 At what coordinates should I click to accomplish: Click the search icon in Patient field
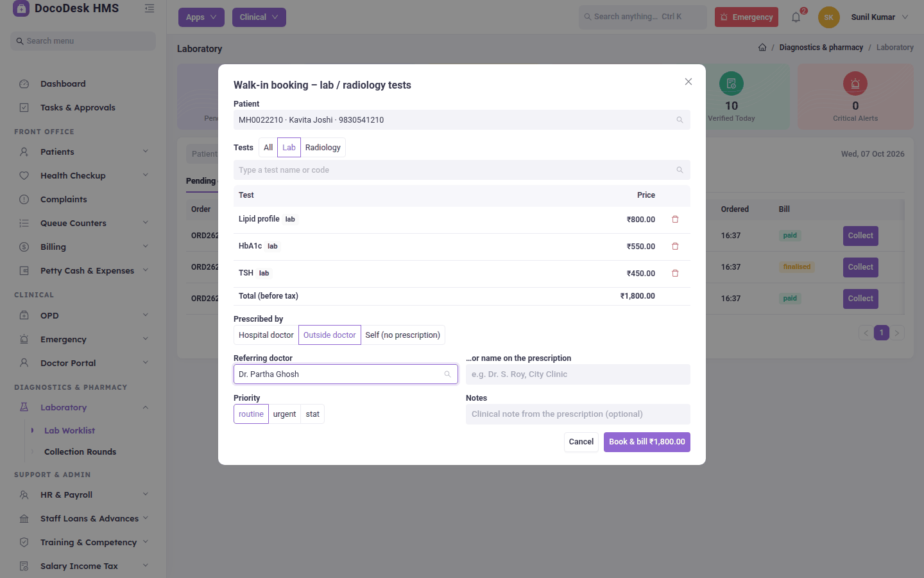coord(680,120)
